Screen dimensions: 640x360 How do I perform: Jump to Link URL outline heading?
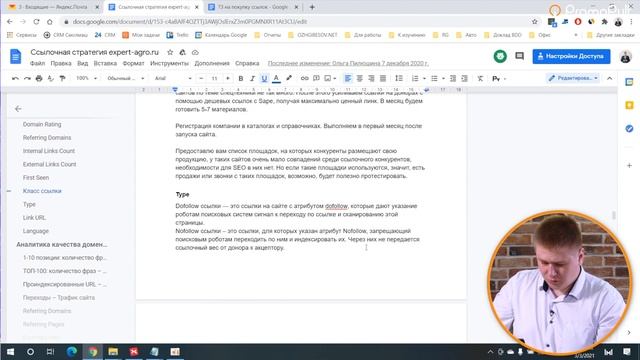click(x=34, y=218)
